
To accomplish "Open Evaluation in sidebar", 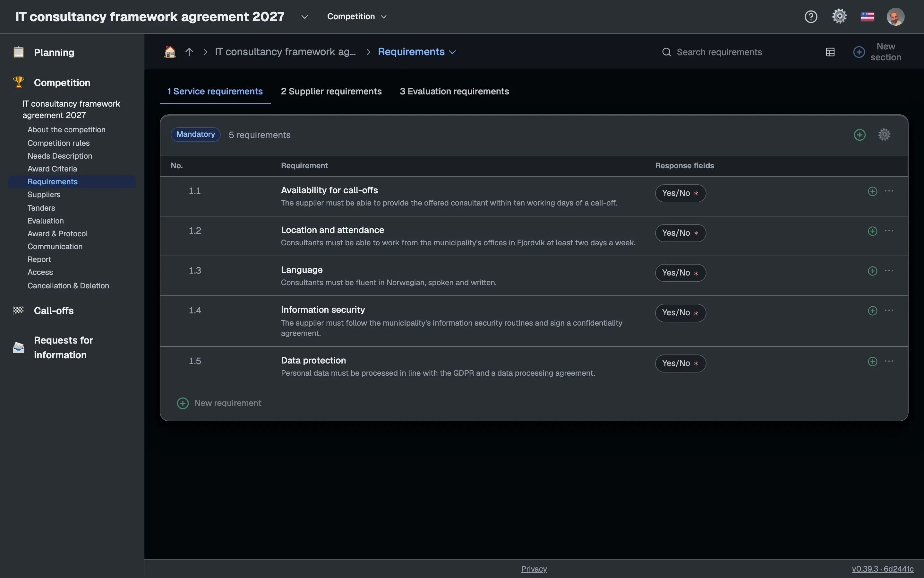I will coord(46,221).
